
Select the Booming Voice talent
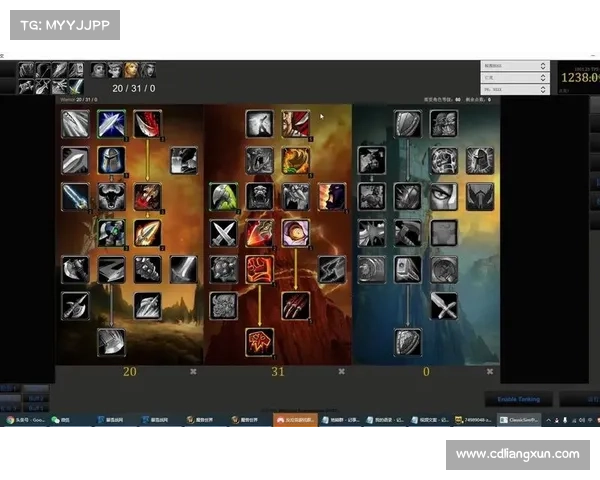259,124
